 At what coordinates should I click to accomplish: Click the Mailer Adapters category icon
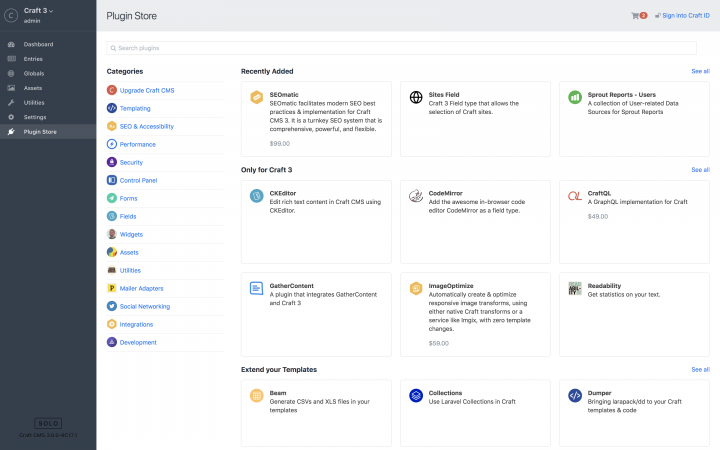point(112,288)
